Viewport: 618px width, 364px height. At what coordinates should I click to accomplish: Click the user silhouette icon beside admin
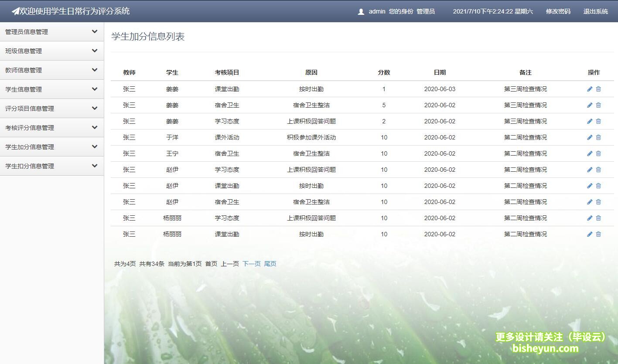(x=361, y=11)
